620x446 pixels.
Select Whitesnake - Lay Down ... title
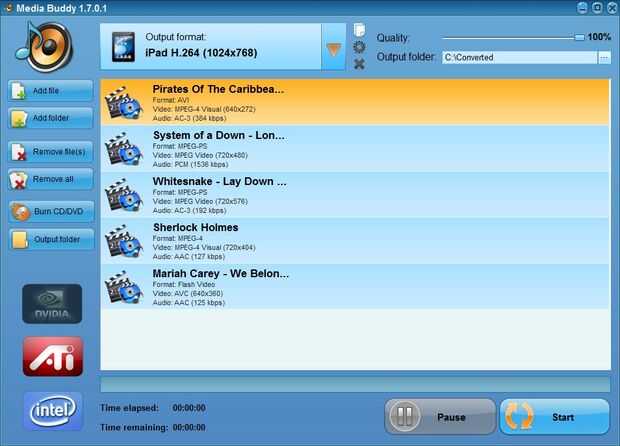click(x=219, y=181)
